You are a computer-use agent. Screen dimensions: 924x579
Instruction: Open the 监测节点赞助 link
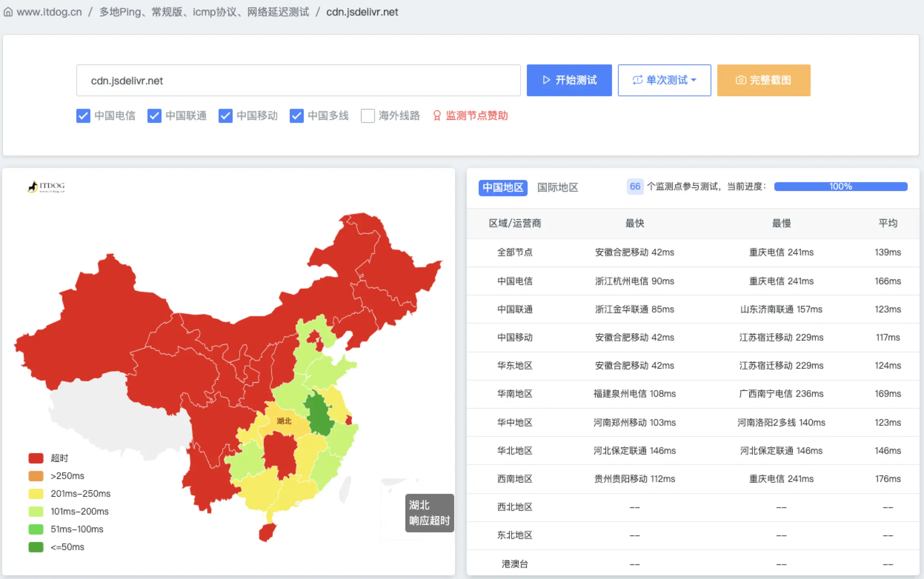476,116
